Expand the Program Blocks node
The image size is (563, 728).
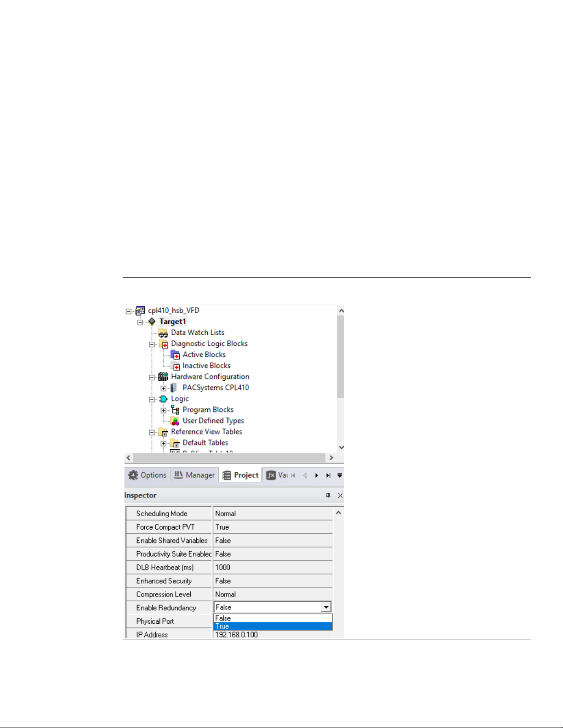tap(163, 411)
